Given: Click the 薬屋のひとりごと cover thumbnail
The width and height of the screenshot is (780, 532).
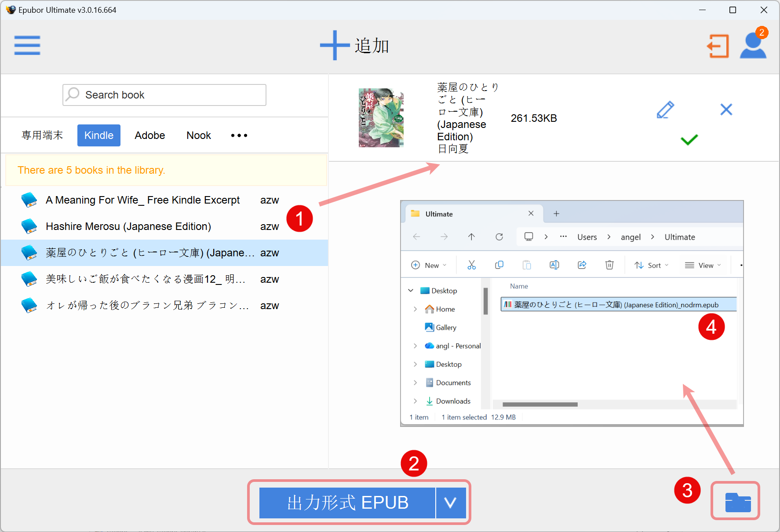Looking at the screenshot, I should click(381, 118).
